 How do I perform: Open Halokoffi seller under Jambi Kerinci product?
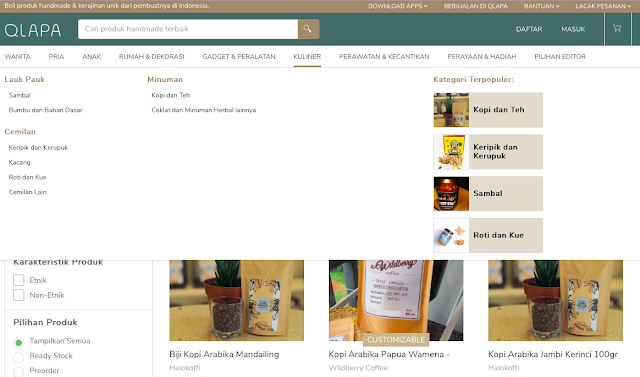click(503, 368)
